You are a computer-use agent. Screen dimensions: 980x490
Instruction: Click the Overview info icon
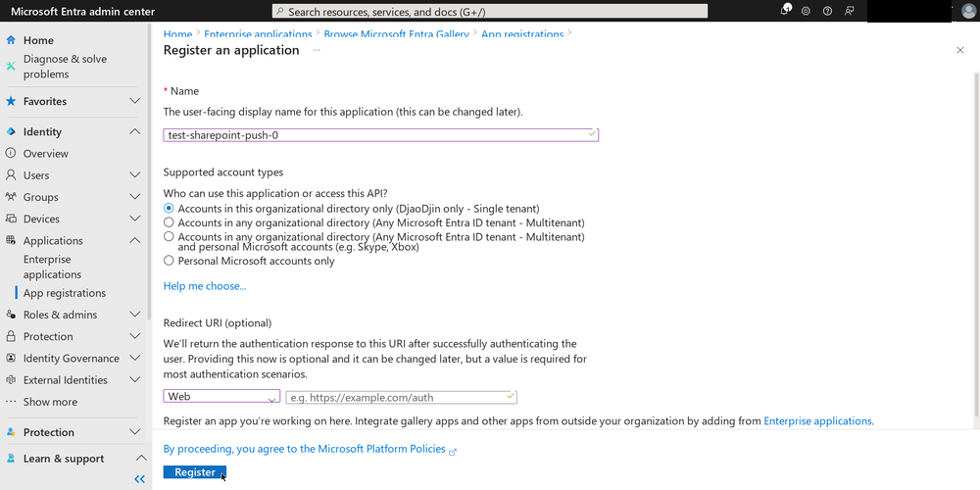pyautogui.click(x=11, y=153)
